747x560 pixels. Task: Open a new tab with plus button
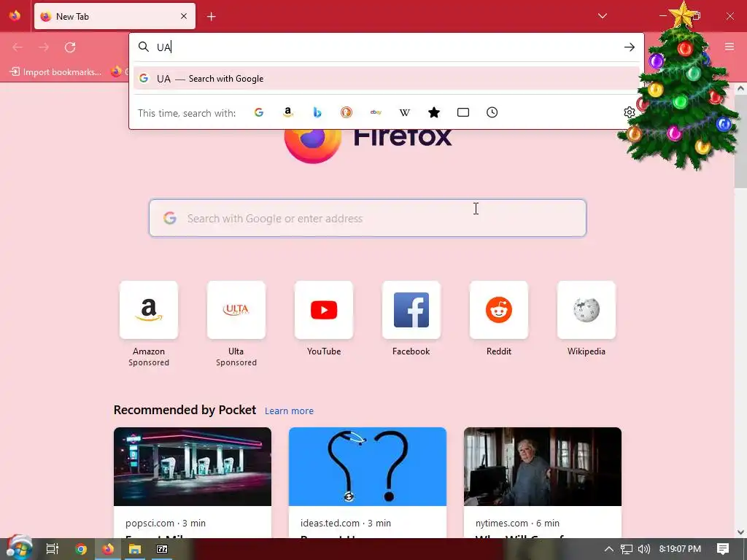tap(212, 17)
